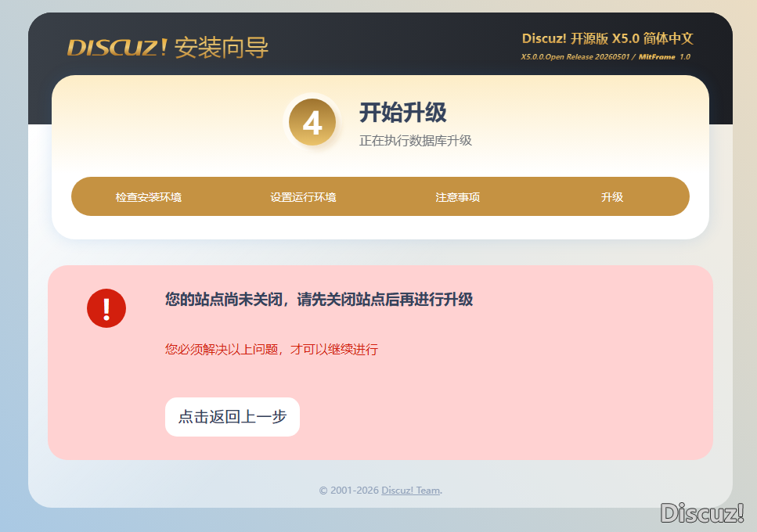Select the 设置运行环境 step
This screenshot has width=757, height=532.
[303, 197]
